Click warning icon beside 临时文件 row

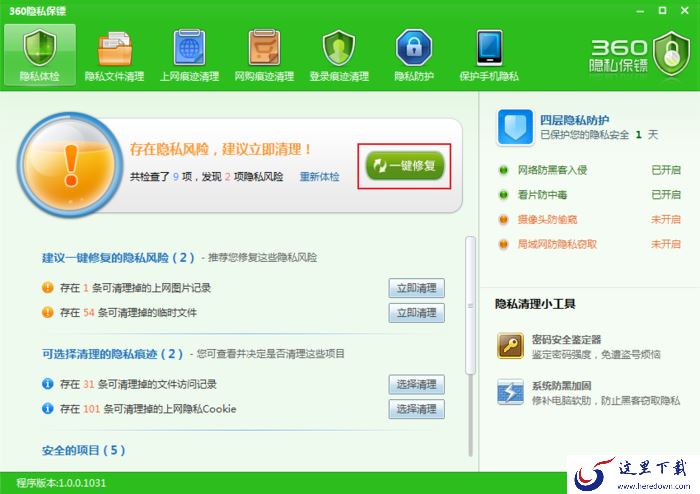click(x=48, y=312)
